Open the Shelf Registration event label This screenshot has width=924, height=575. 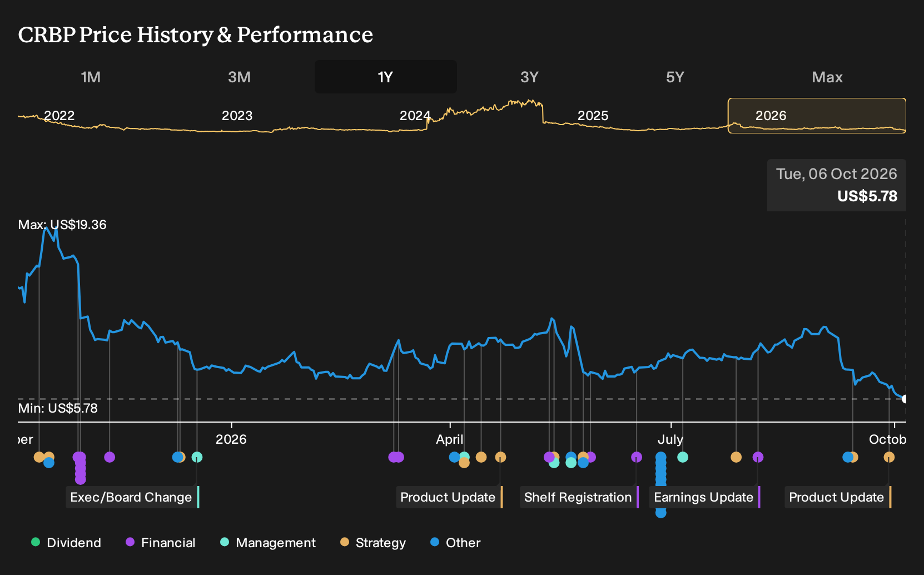(579, 497)
